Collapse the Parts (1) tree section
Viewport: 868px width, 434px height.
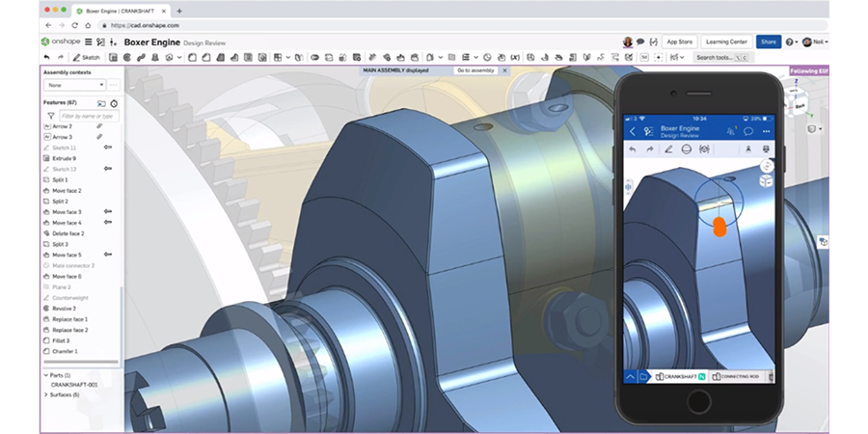46,375
